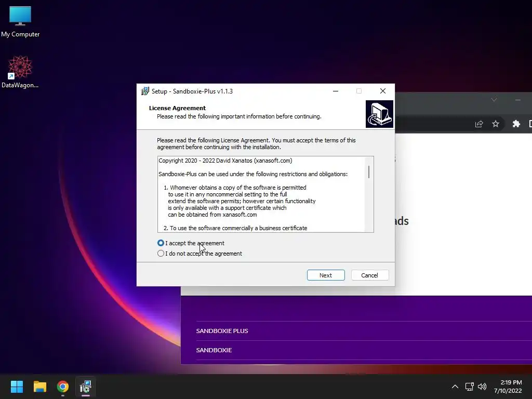Switch to Chrome in the taskbar

point(63,387)
